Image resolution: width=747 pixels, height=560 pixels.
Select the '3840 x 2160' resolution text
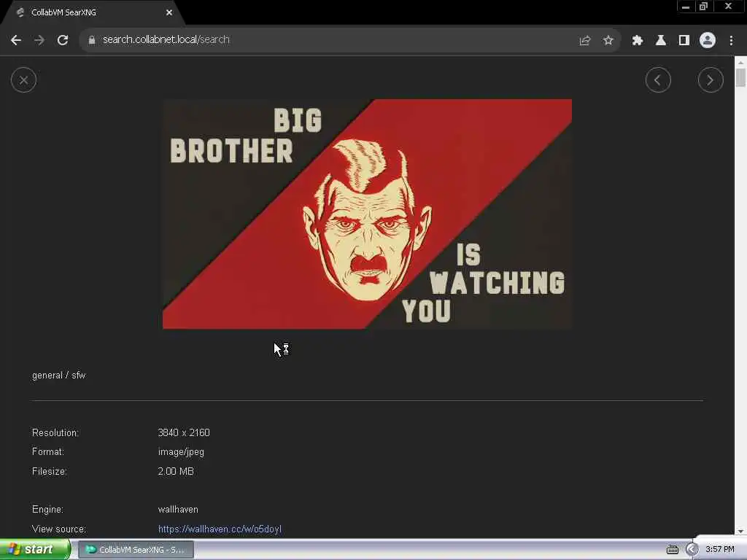click(184, 433)
